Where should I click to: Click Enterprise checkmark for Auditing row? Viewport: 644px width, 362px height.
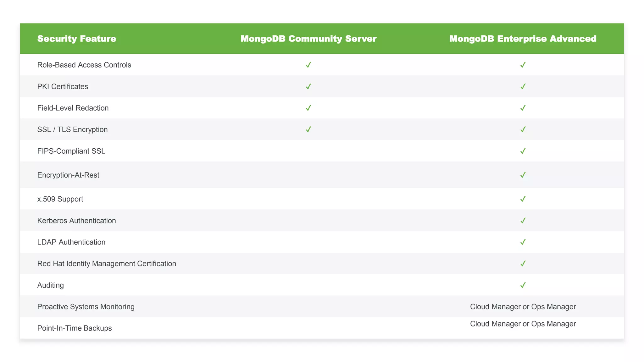pos(523,285)
